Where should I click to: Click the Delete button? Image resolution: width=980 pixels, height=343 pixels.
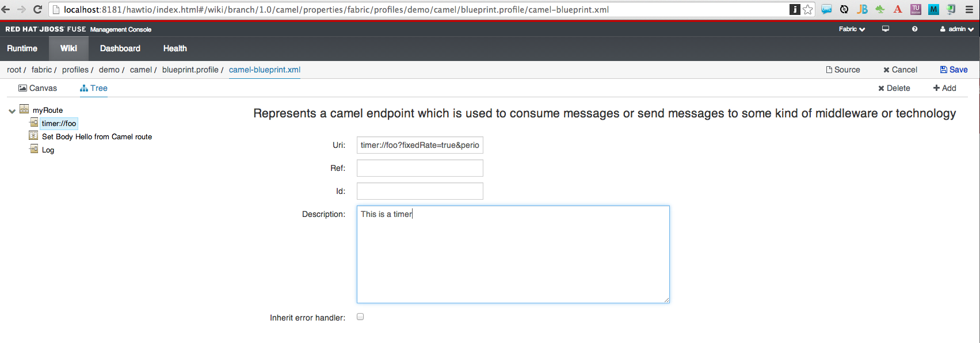click(894, 88)
